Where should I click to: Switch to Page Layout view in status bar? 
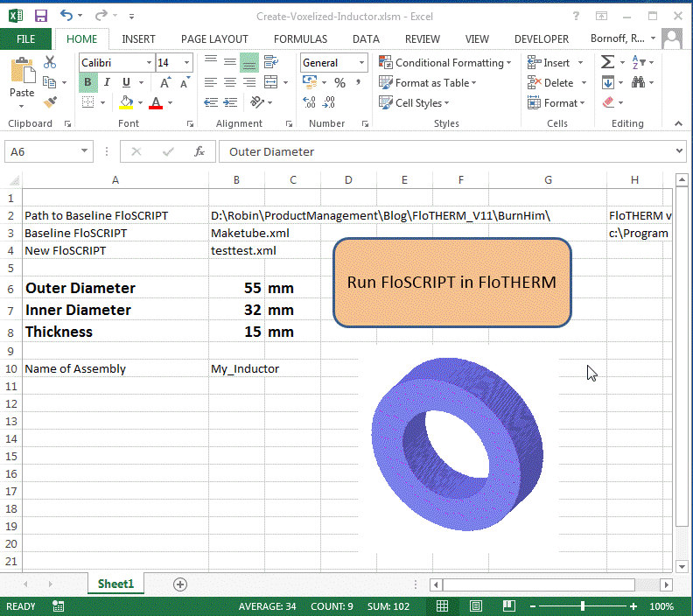[475, 605]
